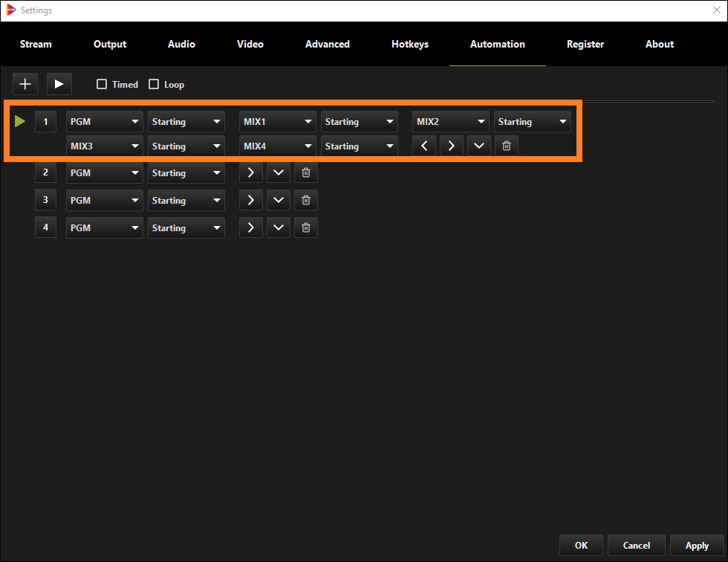
Task: Add a new automation step
Action: (25, 83)
